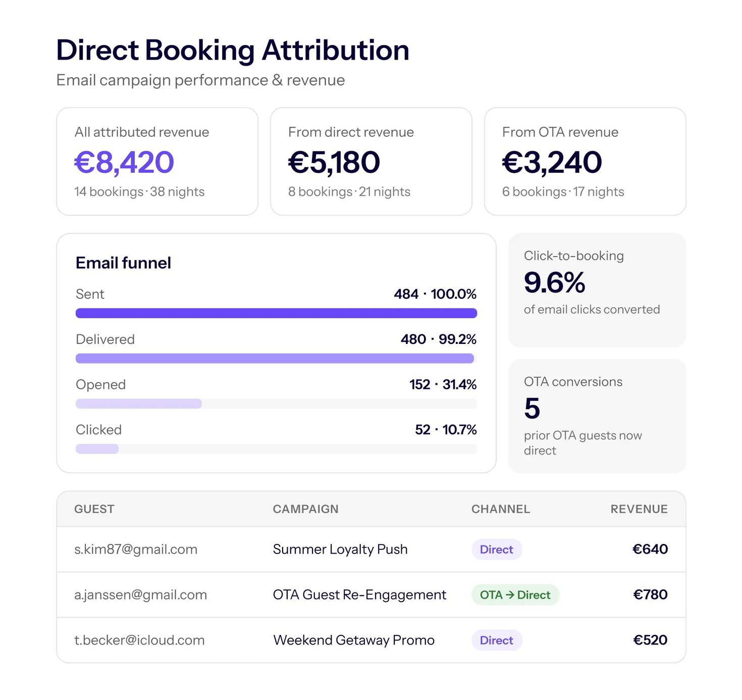Click the Weekend Getaway Promo campaign
Screen dimensions: 742x700
[354, 640]
